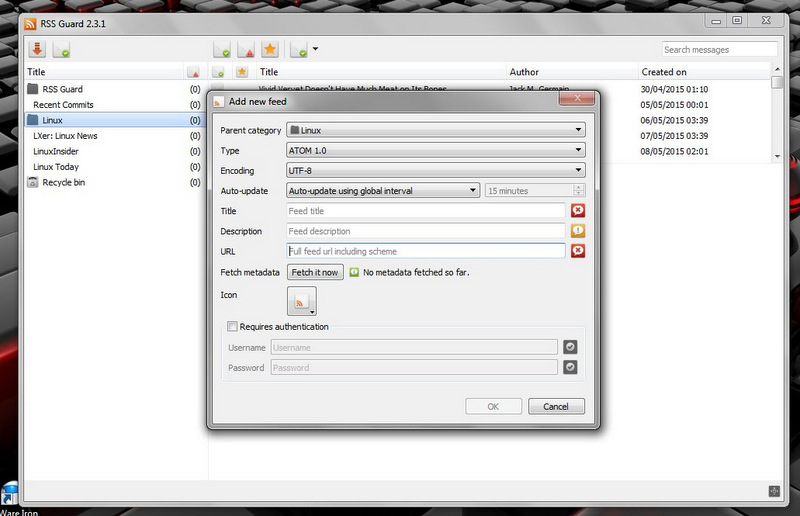The height and width of the screenshot is (516, 800).
Task: Open the desktop shortcut icon at bottom-left
Action: click(x=9, y=494)
